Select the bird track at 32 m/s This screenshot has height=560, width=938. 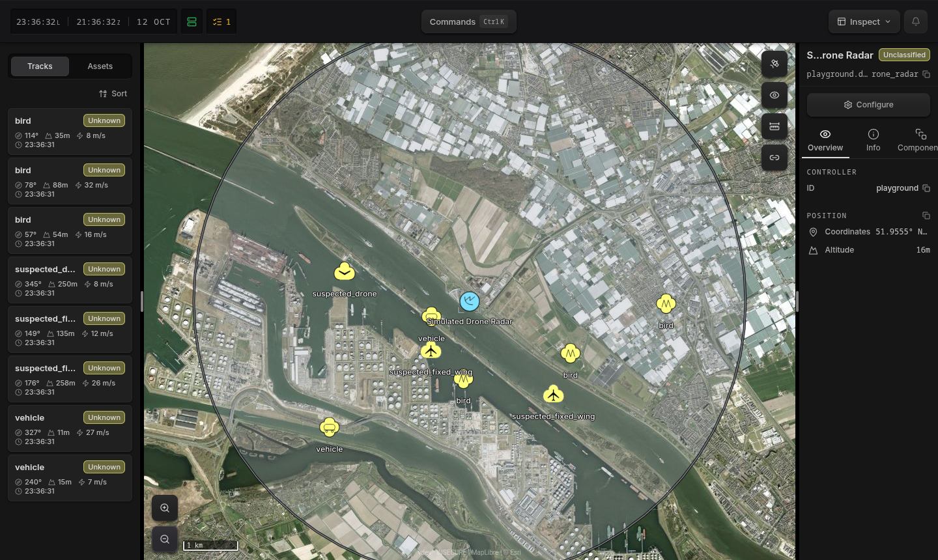[70, 181]
